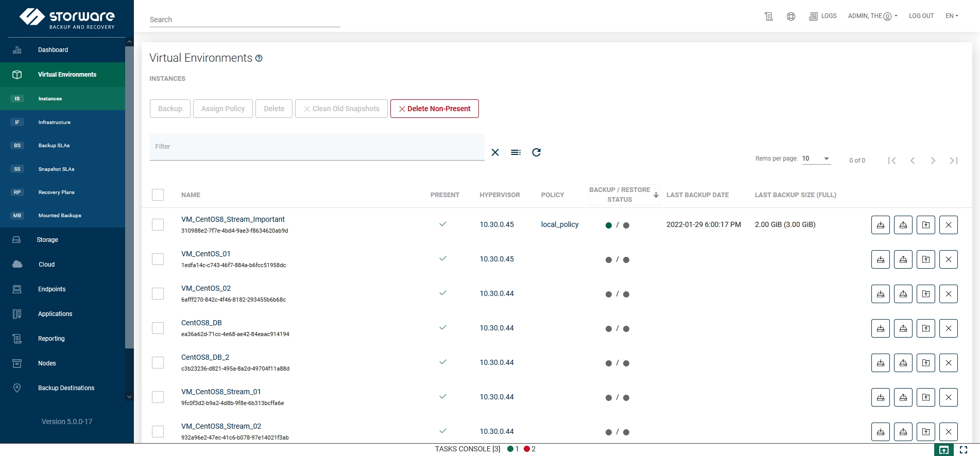Open the Items per page dropdown
The image size is (980, 456).
click(x=816, y=159)
